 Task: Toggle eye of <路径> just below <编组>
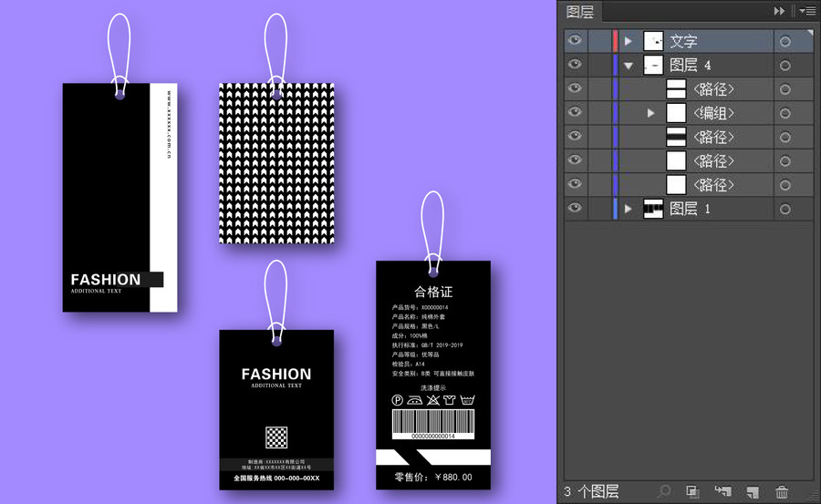tap(576, 136)
